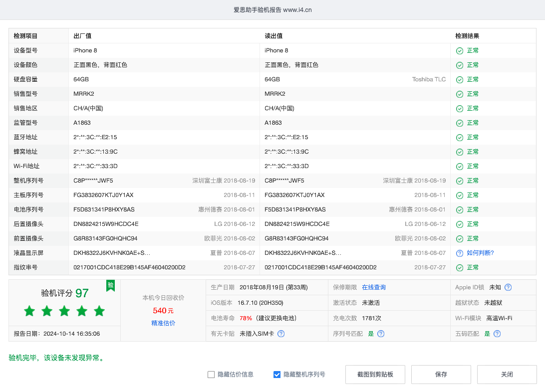Click the read-out DKH8322J6KVHNK0AE+S… screen serial
Screen dimensions: 545x392
click(303, 253)
